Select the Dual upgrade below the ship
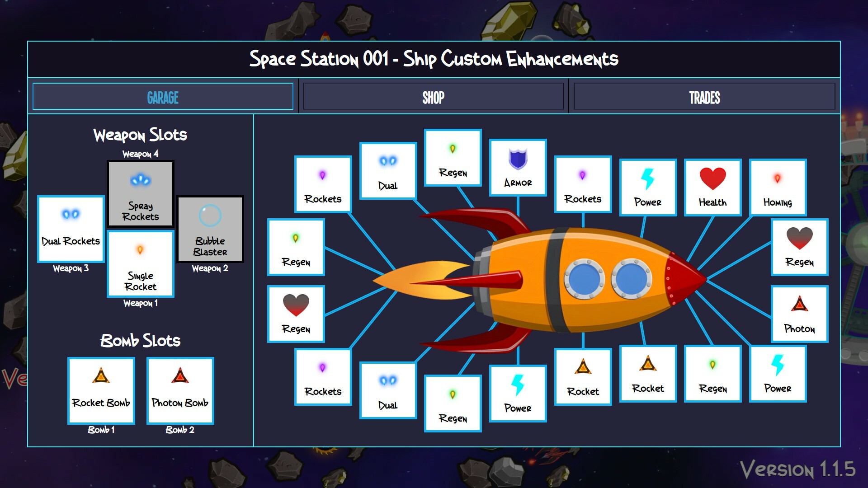 (387, 391)
